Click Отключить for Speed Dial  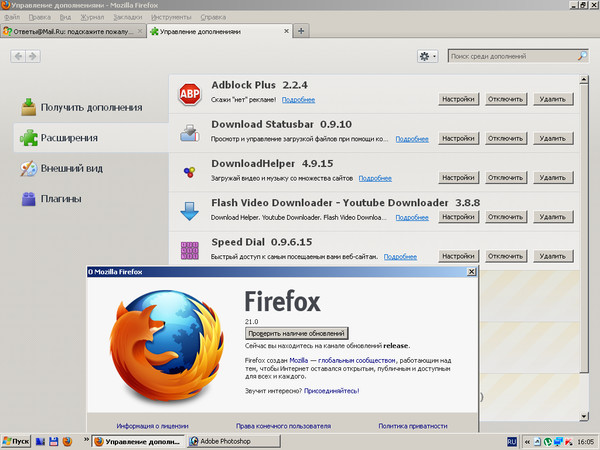click(x=505, y=256)
